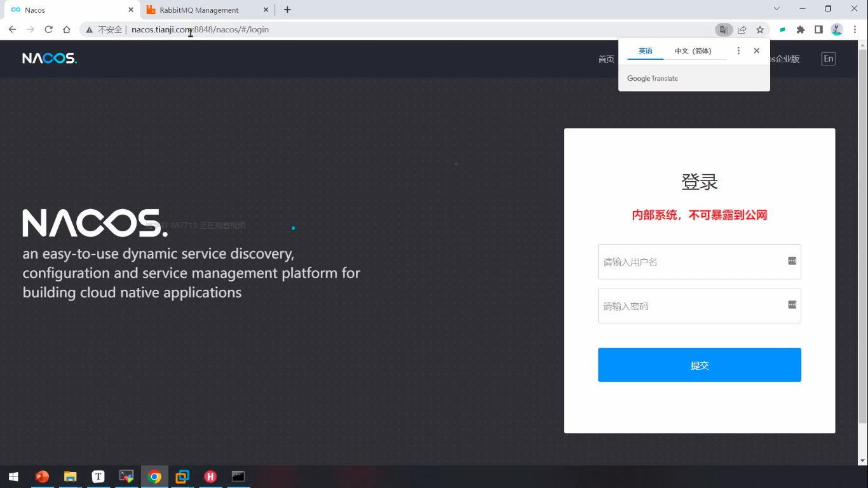Open the Chrome profile avatar
Image resolution: width=868 pixels, height=488 pixels.
point(837,29)
